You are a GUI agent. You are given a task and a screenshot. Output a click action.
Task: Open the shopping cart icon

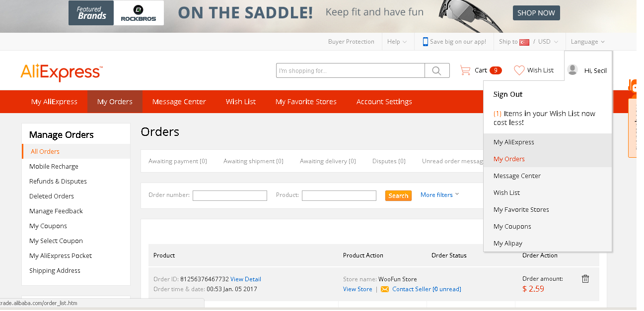pyautogui.click(x=465, y=70)
